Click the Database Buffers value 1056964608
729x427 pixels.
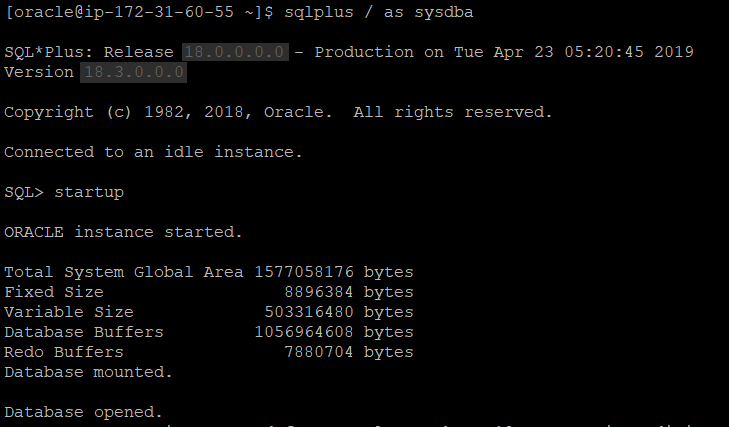(304, 332)
